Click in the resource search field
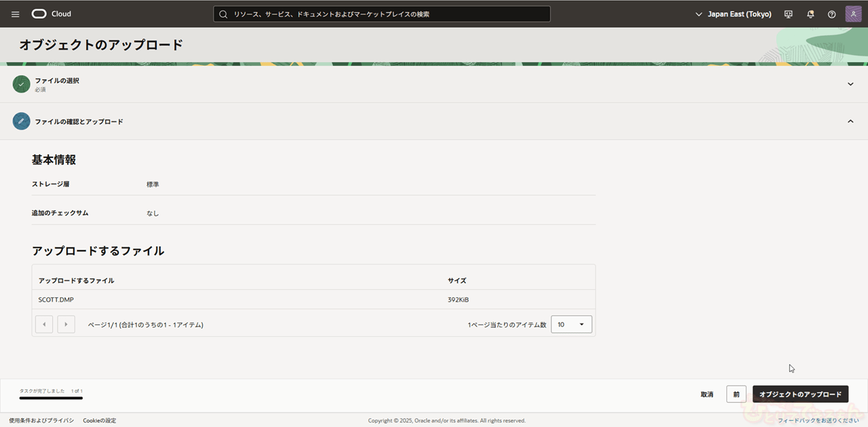The height and width of the screenshot is (427, 868). pos(382,14)
